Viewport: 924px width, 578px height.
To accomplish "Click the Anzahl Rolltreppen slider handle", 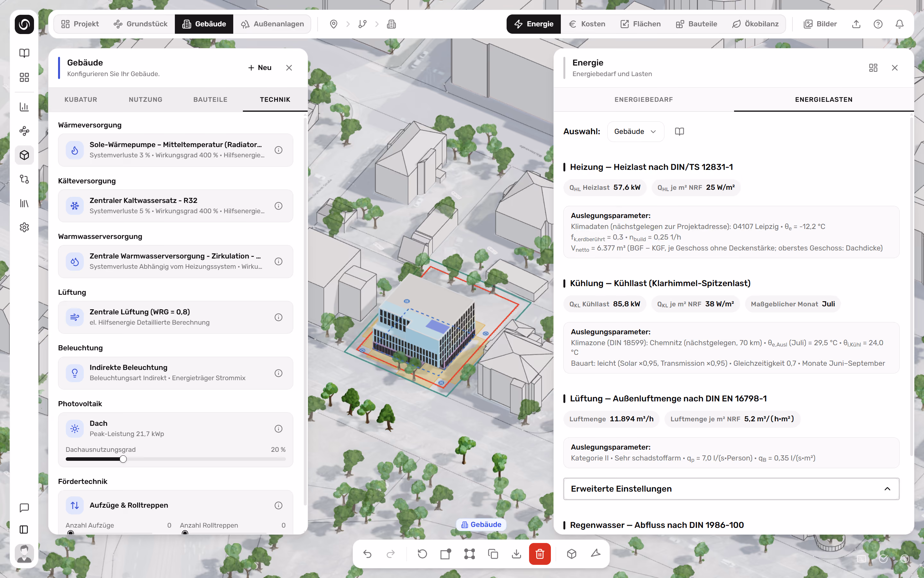I will click(185, 533).
